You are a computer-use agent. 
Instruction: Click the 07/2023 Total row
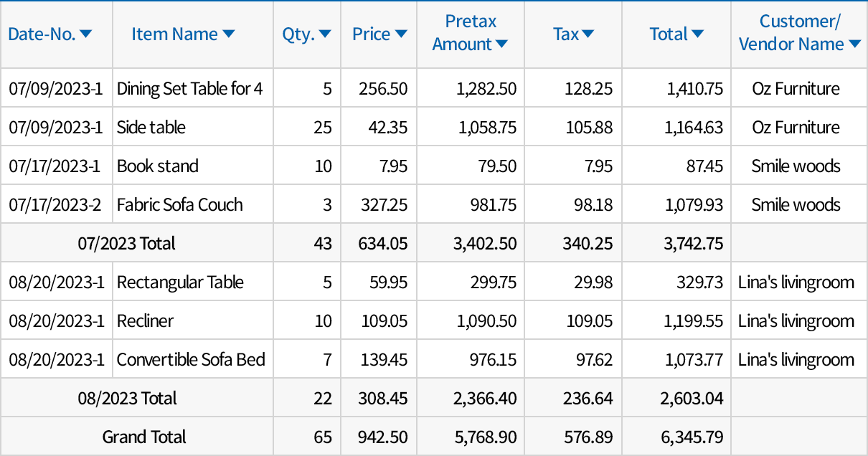127,242
